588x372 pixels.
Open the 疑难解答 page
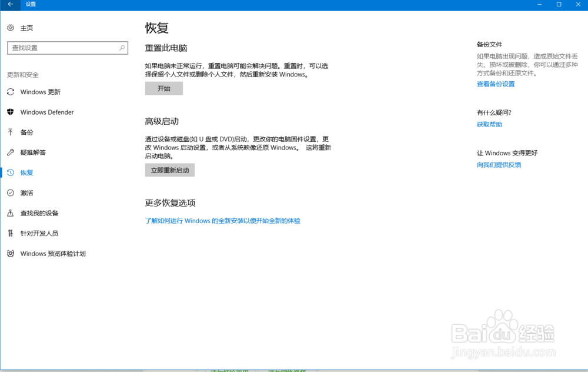[33, 152]
